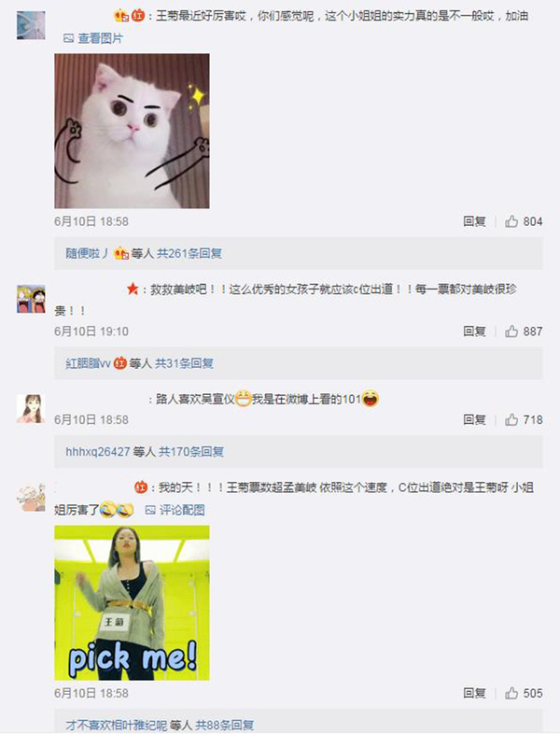Expand 共170条回复 replies
560x734 pixels.
click(191, 452)
